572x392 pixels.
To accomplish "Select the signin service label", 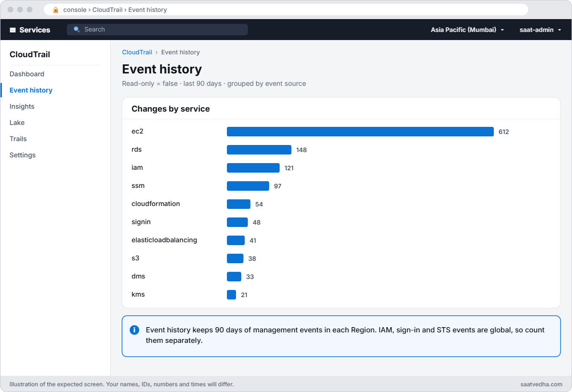I will [141, 222].
